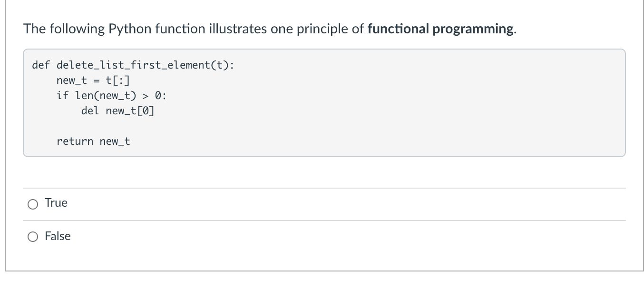Click the del new_t[0] statement

coord(117,110)
